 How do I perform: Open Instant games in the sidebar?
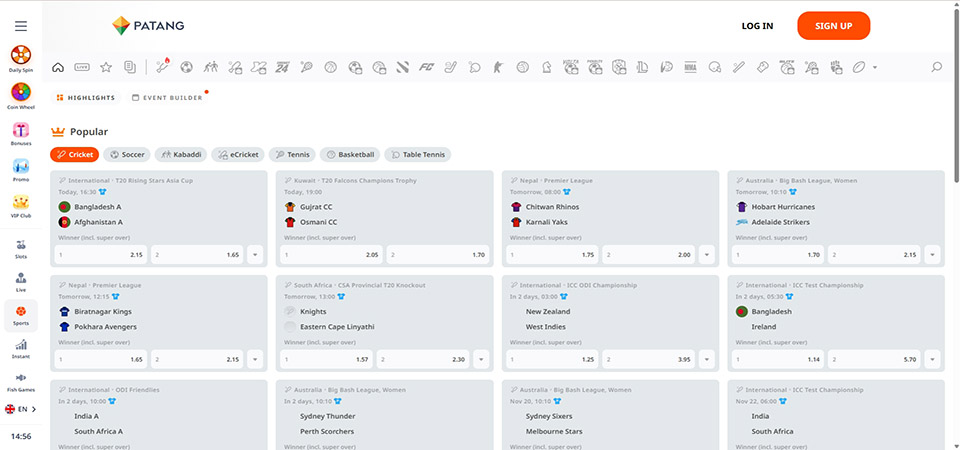[21, 349]
